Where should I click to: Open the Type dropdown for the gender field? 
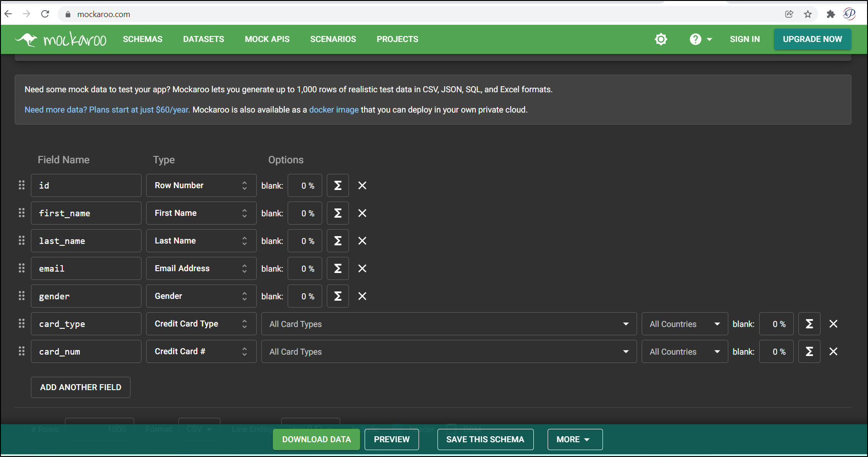[201, 296]
